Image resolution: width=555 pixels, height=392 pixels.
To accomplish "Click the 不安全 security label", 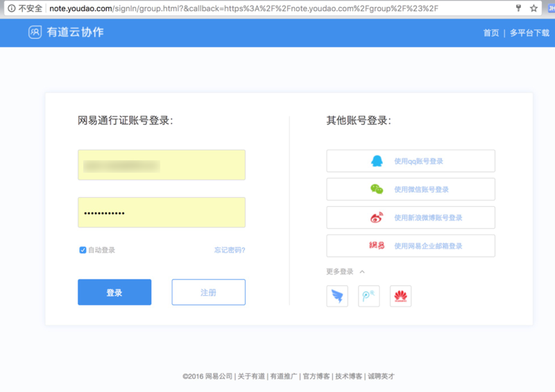I will [30, 8].
